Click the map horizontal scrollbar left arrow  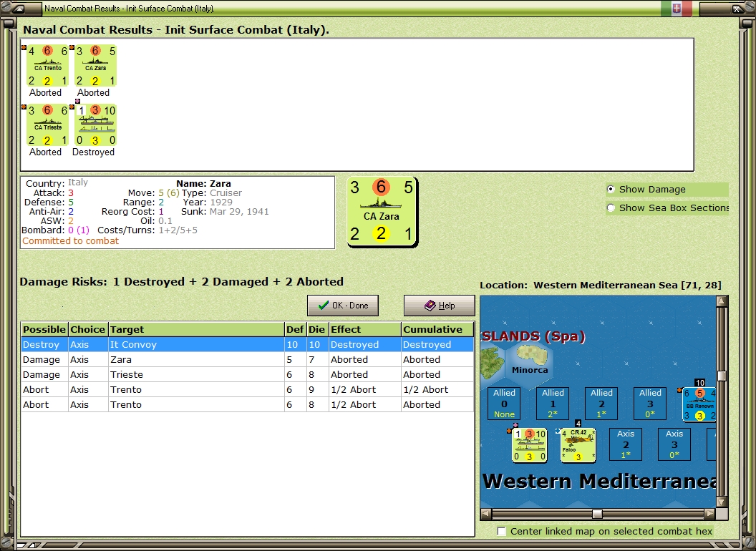pyautogui.click(x=486, y=514)
